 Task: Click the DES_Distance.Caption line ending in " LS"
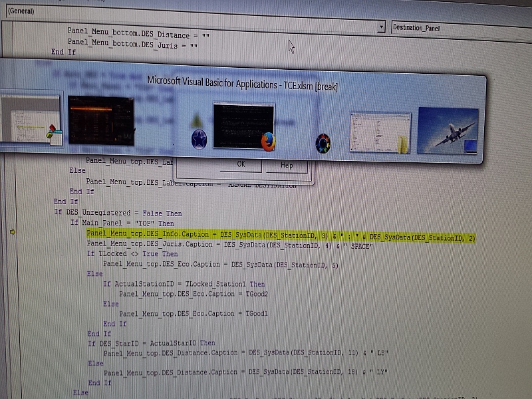(246, 353)
